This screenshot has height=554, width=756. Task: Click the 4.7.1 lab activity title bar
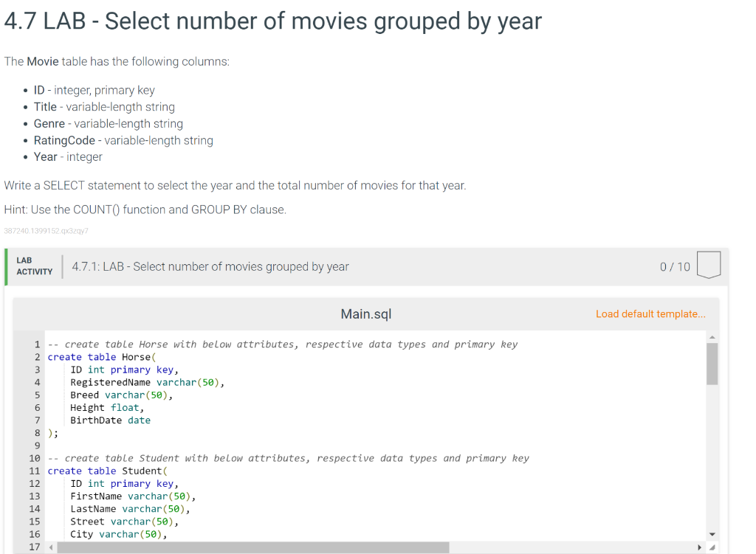point(209,266)
